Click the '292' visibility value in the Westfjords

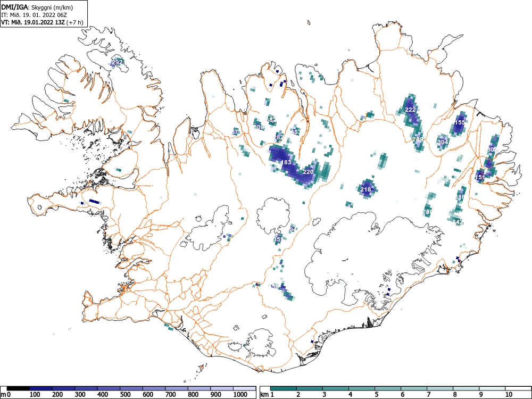[x=117, y=62]
